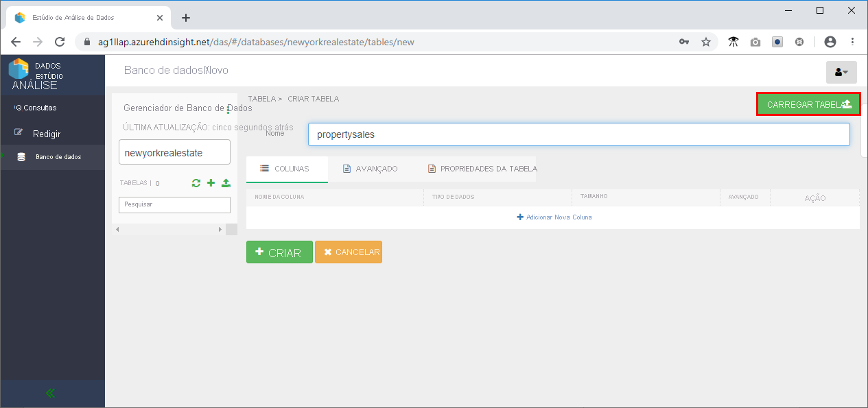This screenshot has width=868, height=408.
Task: Refresh the tables list with the green refresh icon
Action: pos(197,183)
